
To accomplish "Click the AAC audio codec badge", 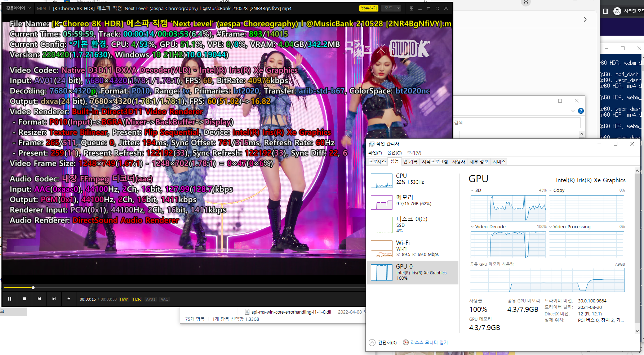I will pos(164,299).
